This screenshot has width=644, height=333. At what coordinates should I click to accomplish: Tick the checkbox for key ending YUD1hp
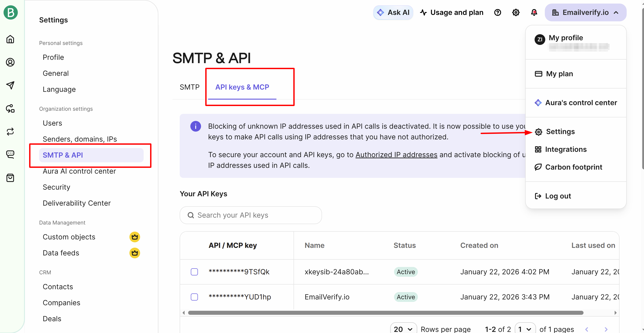(194, 297)
